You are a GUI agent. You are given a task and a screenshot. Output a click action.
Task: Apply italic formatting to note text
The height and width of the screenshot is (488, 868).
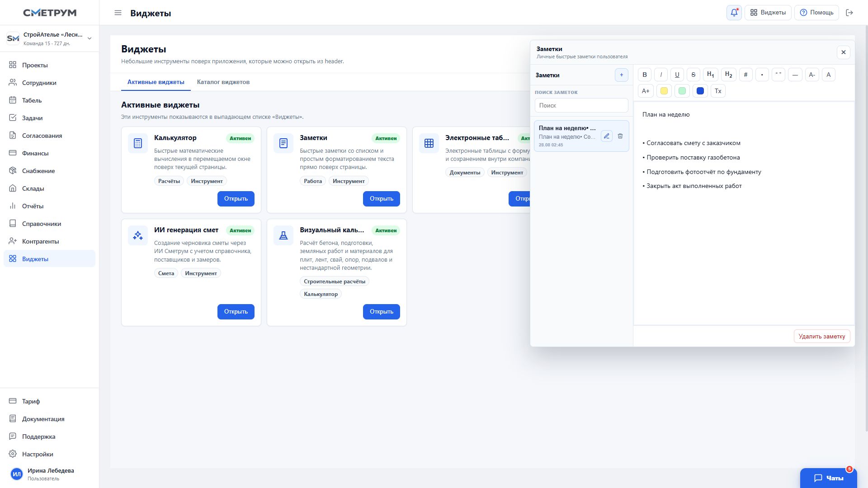661,75
